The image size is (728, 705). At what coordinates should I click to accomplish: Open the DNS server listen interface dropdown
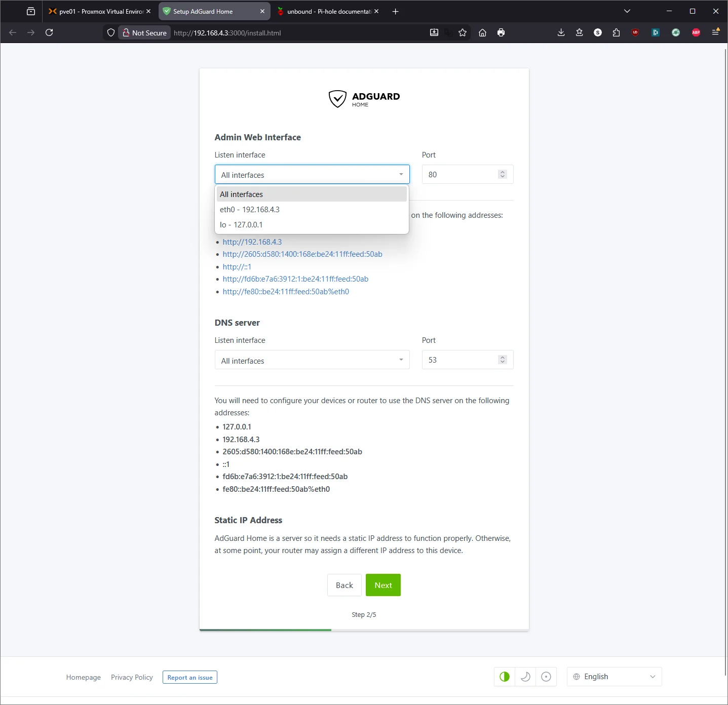pyautogui.click(x=312, y=360)
